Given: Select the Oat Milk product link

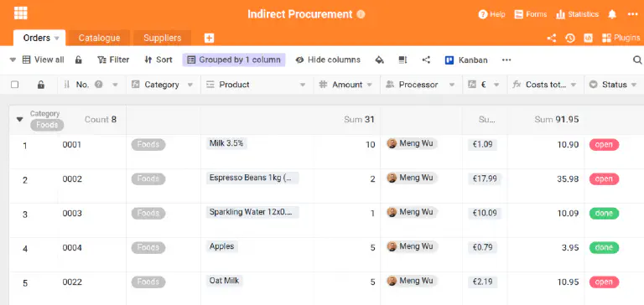Looking at the screenshot, I should [224, 281].
